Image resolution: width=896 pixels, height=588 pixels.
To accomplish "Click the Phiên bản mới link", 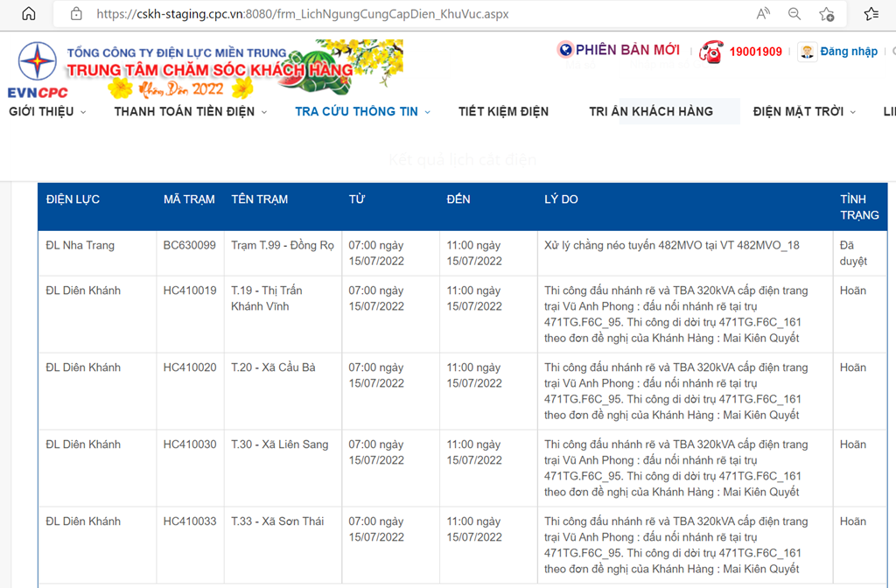I will pyautogui.click(x=627, y=50).
